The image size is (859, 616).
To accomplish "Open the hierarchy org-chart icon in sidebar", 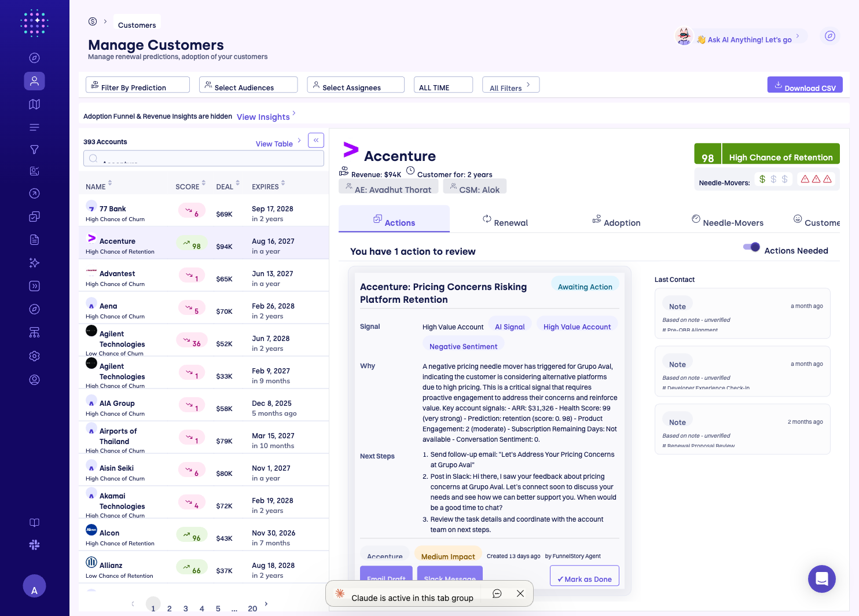I will (x=35, y=332).
